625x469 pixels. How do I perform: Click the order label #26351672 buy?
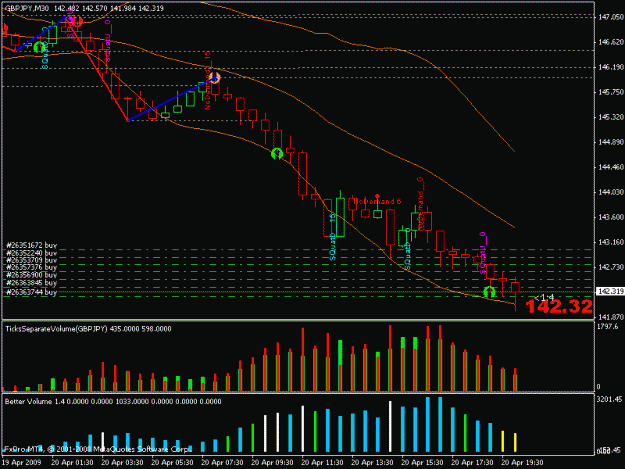[x=31, y=245]
